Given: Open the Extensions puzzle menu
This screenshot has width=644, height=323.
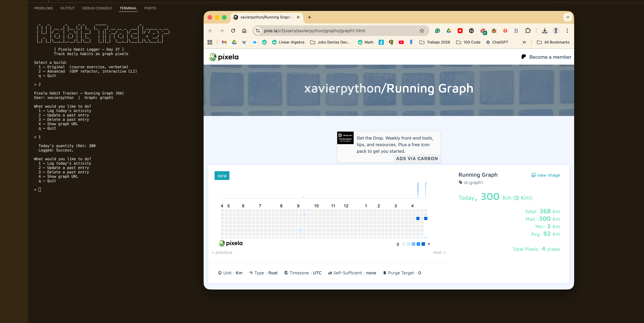Looking at the screenshot, I should pyautogui.click(x=528, y=31).
